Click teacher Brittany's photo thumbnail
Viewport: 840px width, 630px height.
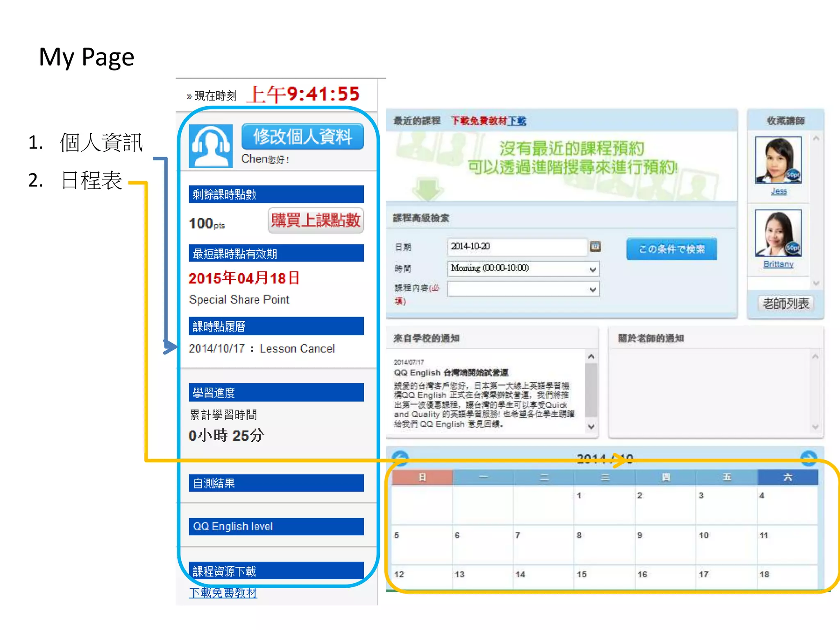coord(778,233)
